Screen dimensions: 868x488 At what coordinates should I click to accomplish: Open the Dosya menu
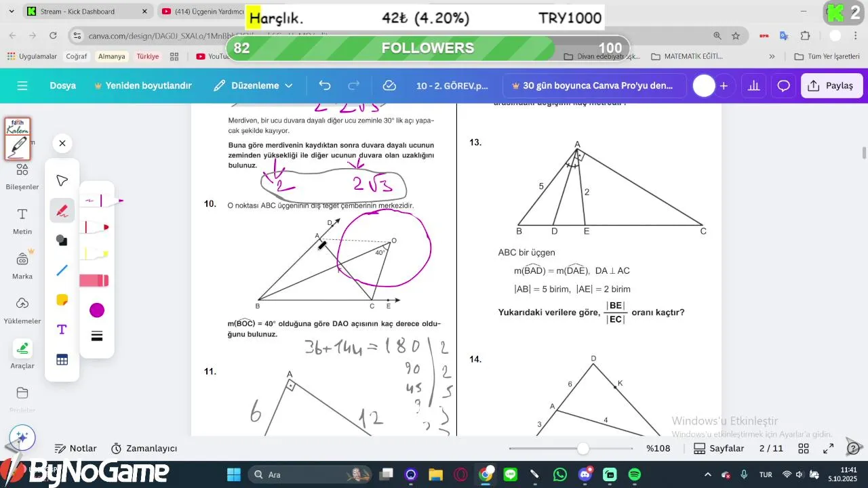coord(62,86)
